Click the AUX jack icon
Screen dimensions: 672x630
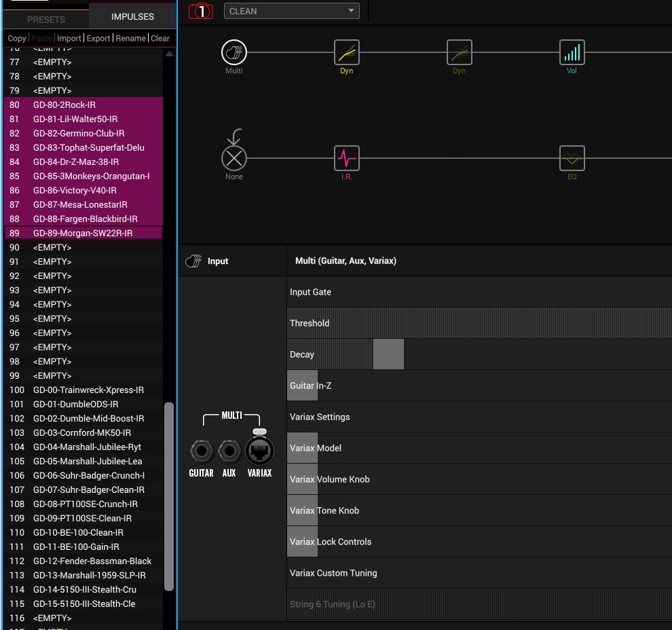[x=229, y=451]
